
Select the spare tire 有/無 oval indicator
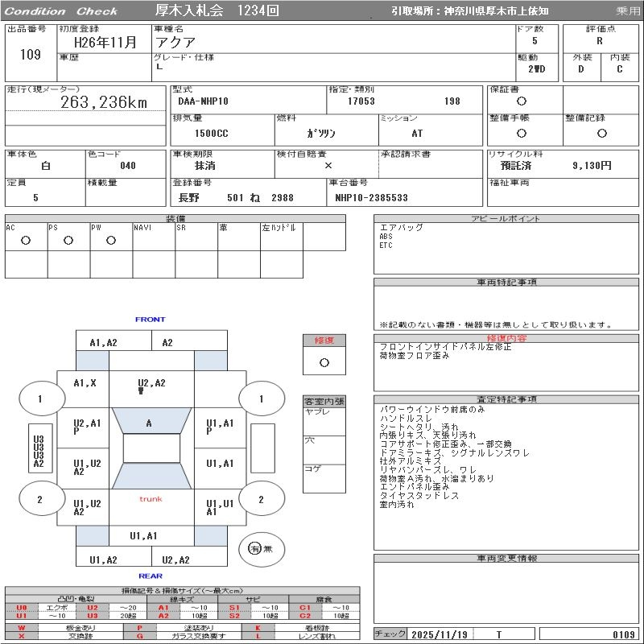click(x=261, y=549)
